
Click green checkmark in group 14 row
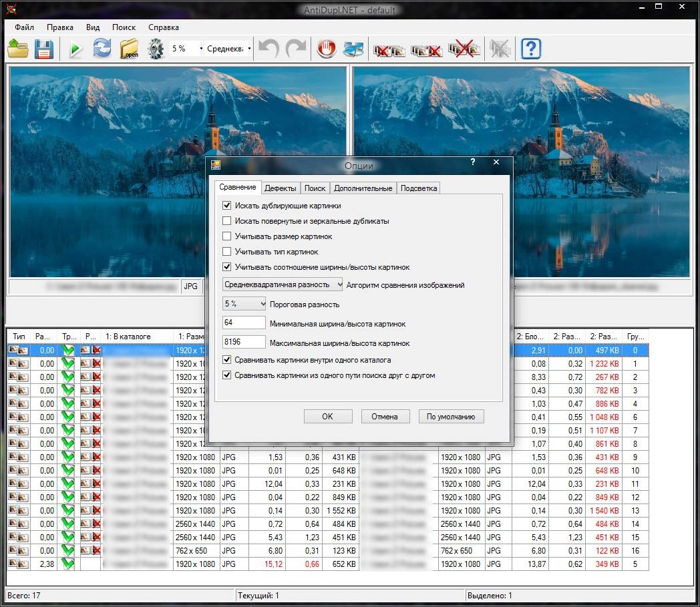click(x=68, y=524)
